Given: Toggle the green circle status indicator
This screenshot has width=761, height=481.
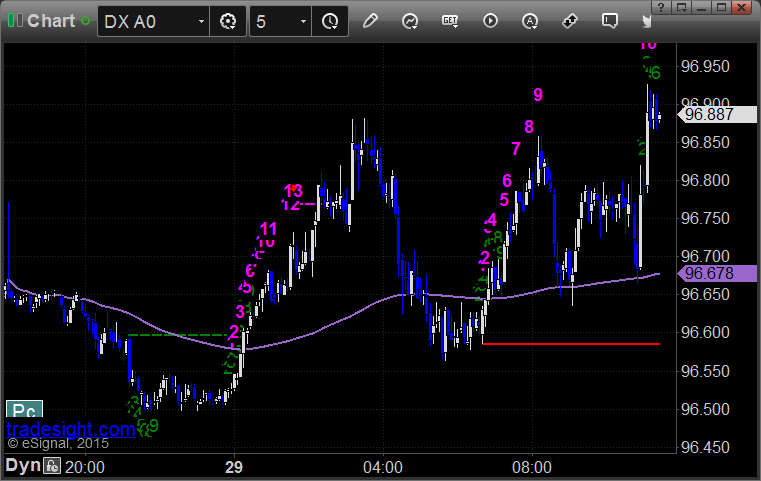Looking at the screenshot, I should tap(85, 21).
